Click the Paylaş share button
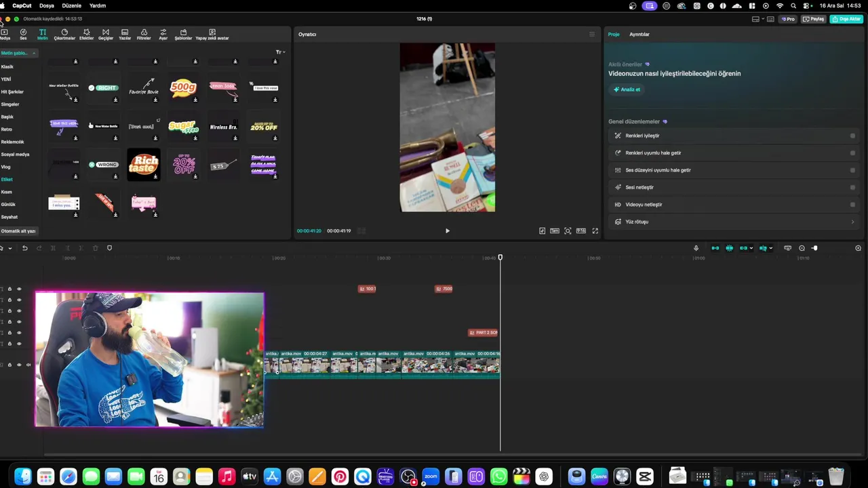The height and width of the screenshot is (488, 868). (814, 19)
